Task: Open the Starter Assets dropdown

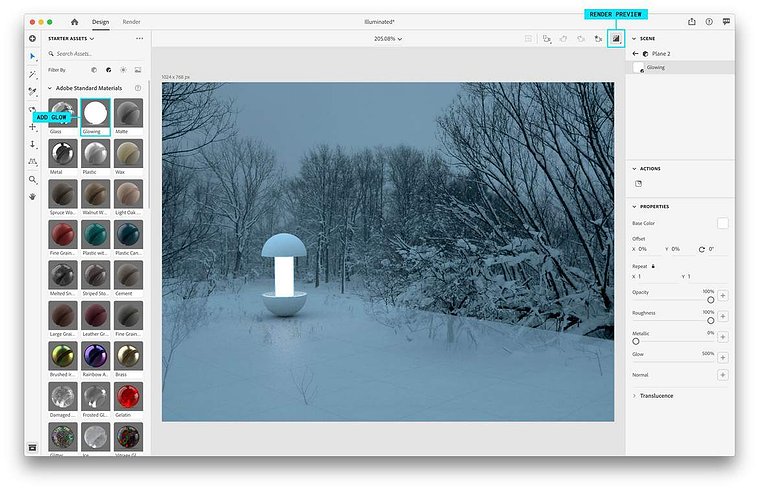Action: coord(71,38)
